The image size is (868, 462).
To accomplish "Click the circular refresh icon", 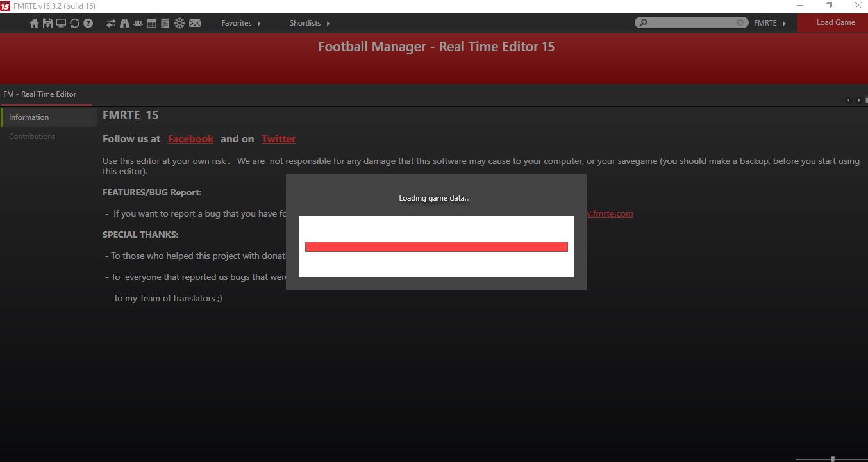I will pos(74,23).
